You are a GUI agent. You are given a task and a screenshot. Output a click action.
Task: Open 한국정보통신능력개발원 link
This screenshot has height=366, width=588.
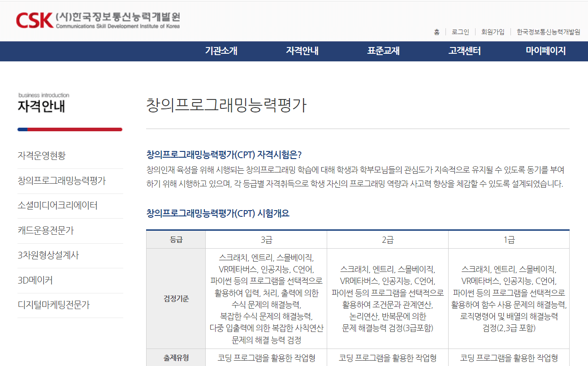[548, 32]
